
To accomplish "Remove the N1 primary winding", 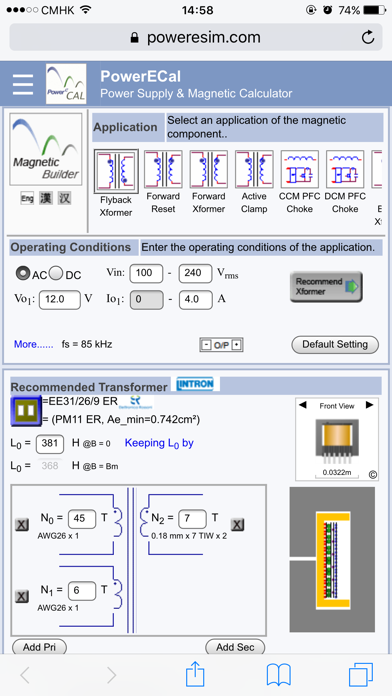I will tap(22, 597).
